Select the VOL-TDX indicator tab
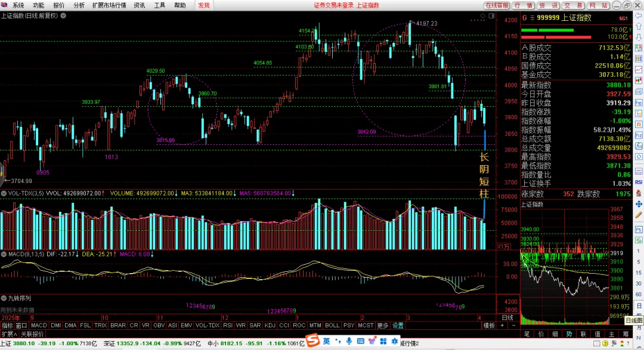This screenshot has height=350, width=644. point(208,326)
